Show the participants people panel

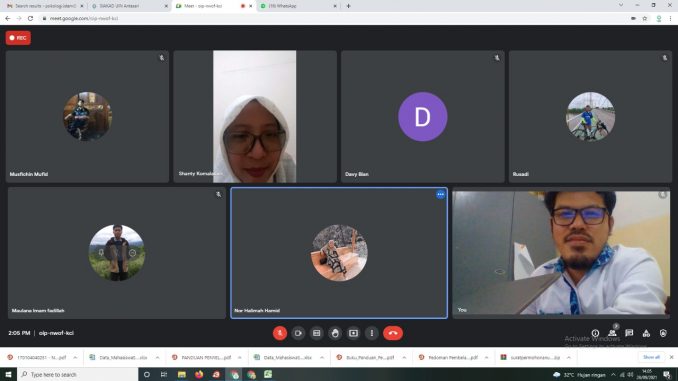coord(612,333)
